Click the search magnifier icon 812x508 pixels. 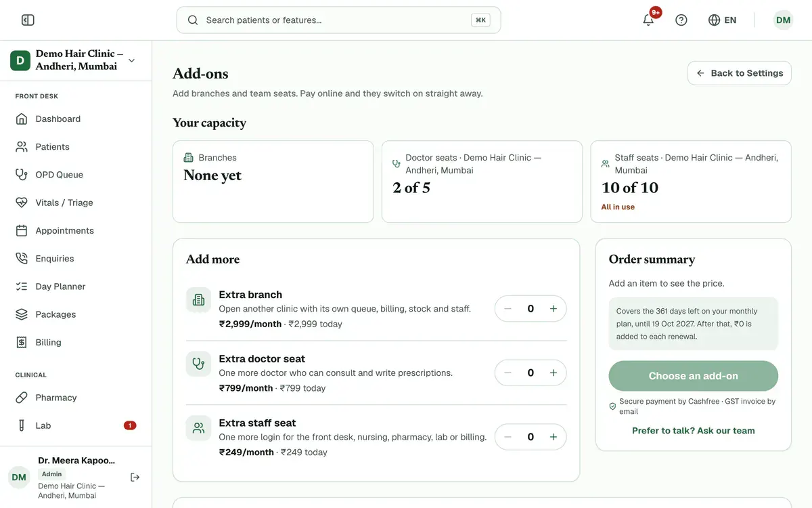193,20
